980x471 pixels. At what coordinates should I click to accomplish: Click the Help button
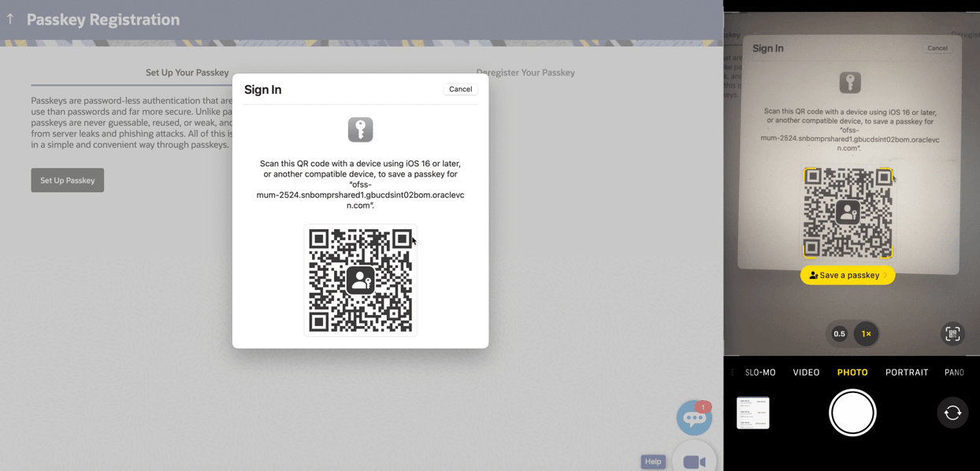[653, 462]
